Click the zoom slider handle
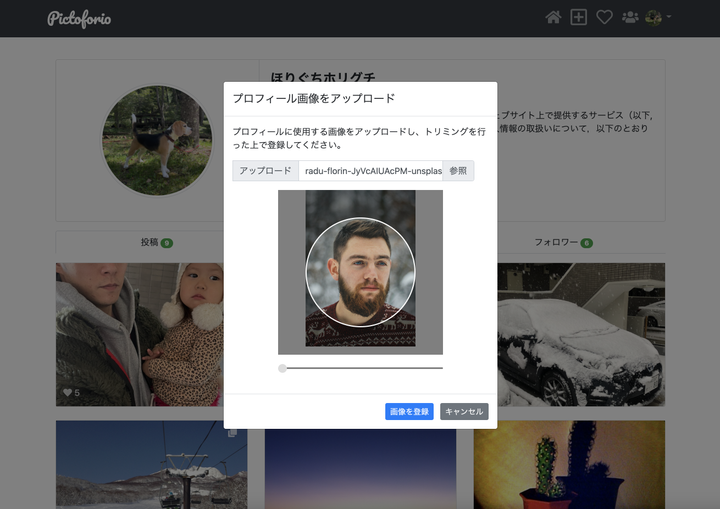 (x=282, y=368)
